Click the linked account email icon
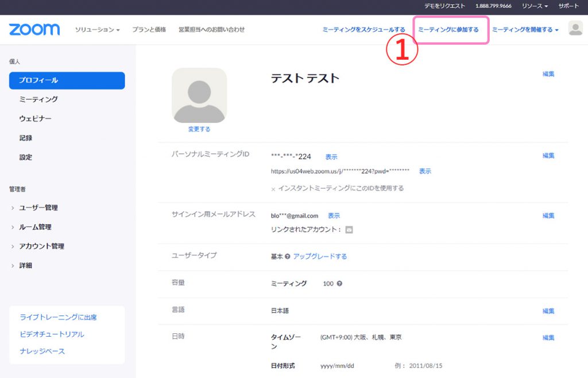The width and height of the screenshot is (588, 378). (x=349, y=229)
